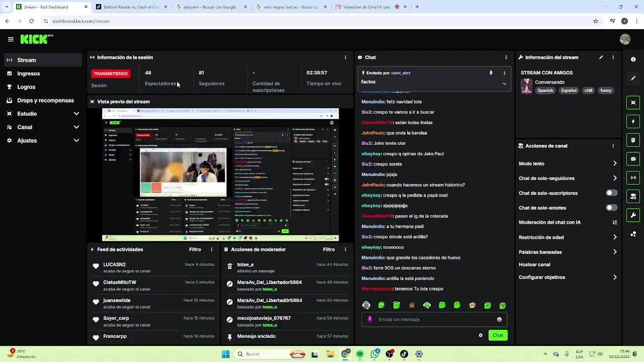Expand the Canal sidebar section
This screenshot has width=644, height=362.
76,127
